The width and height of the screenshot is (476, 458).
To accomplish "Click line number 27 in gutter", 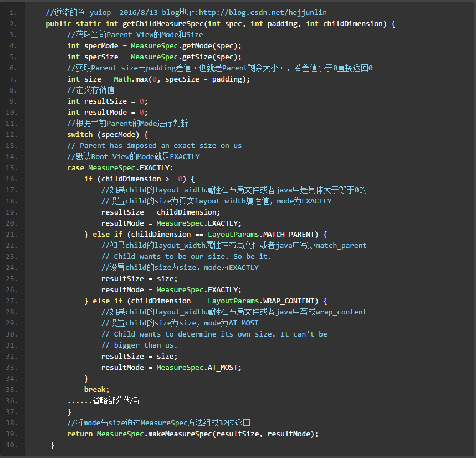I will [11, 301].
